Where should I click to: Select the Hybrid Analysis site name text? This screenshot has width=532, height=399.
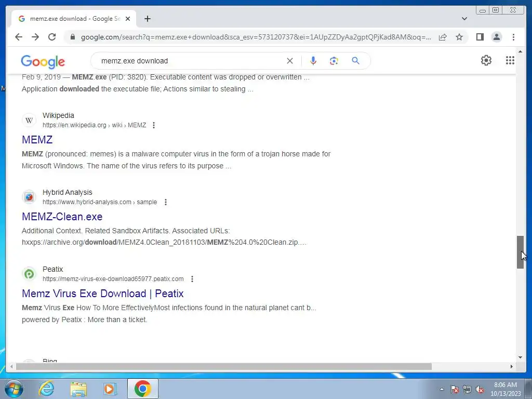point(67,192)
